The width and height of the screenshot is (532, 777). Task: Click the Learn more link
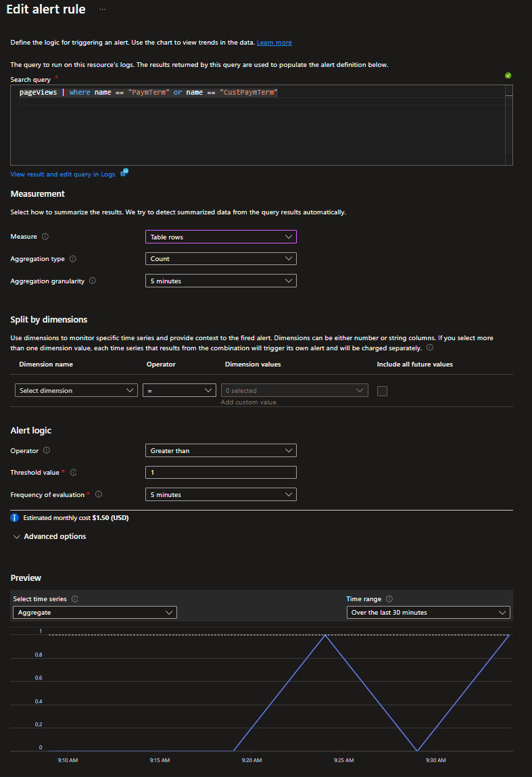coord(274,43)
